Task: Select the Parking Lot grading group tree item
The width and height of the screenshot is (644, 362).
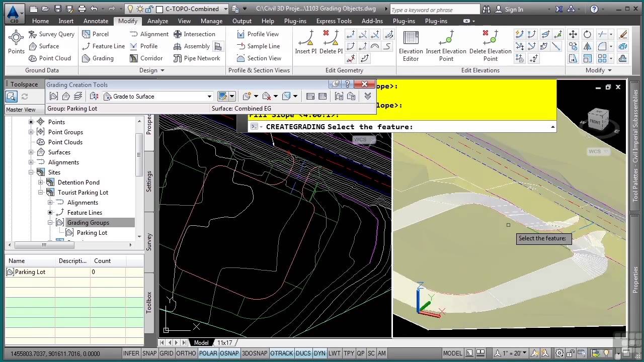Action: pos(92,232)
